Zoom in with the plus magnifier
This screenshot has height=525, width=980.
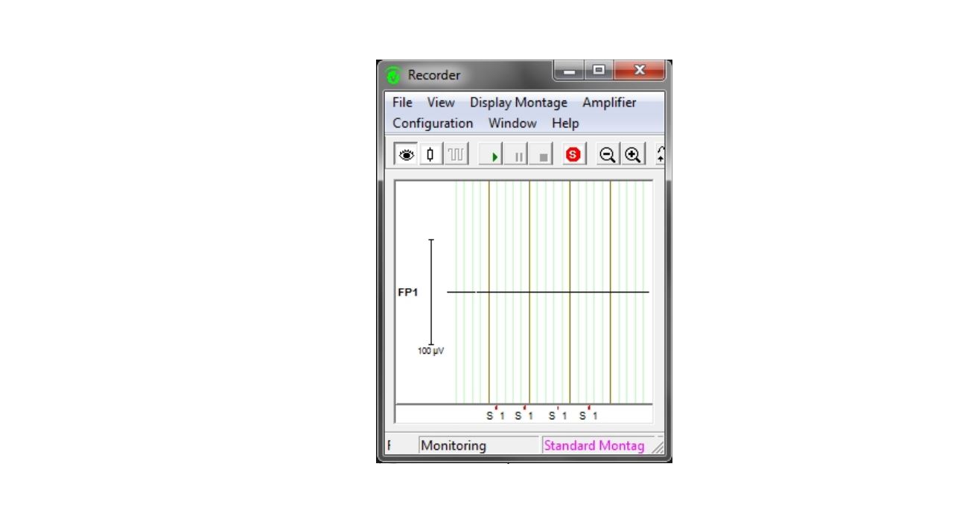[x=633, y=155]
